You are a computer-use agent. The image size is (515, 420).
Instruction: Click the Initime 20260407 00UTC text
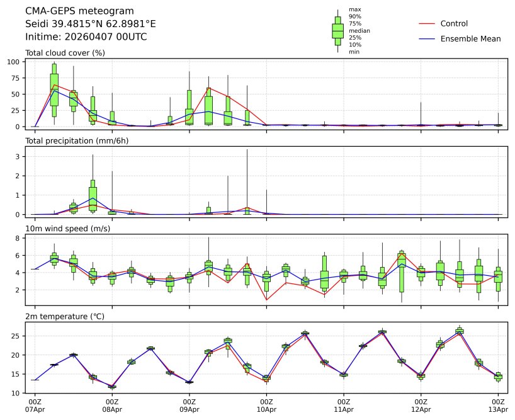[x=86, y=37]
